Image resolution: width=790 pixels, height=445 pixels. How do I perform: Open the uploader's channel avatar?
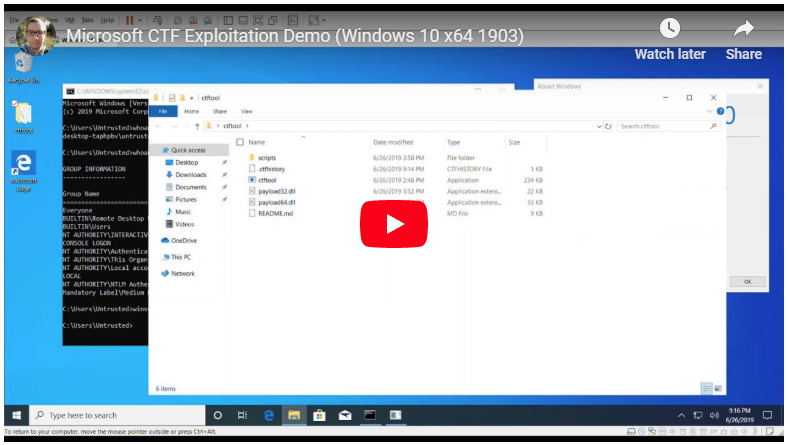(x=35, y=35)
